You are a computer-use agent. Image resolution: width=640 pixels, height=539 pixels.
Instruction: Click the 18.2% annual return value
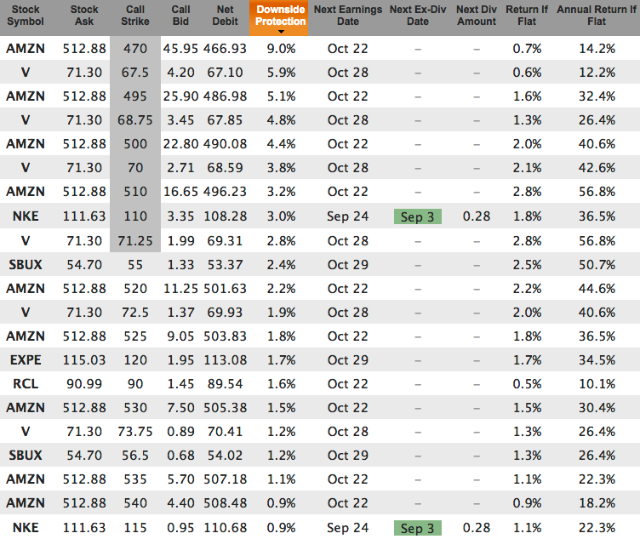597,503
